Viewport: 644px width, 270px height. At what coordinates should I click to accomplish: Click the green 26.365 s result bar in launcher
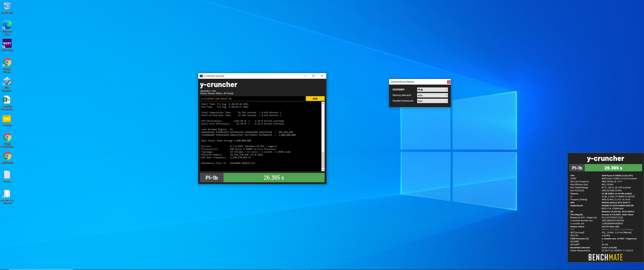(x=274, y=178)
